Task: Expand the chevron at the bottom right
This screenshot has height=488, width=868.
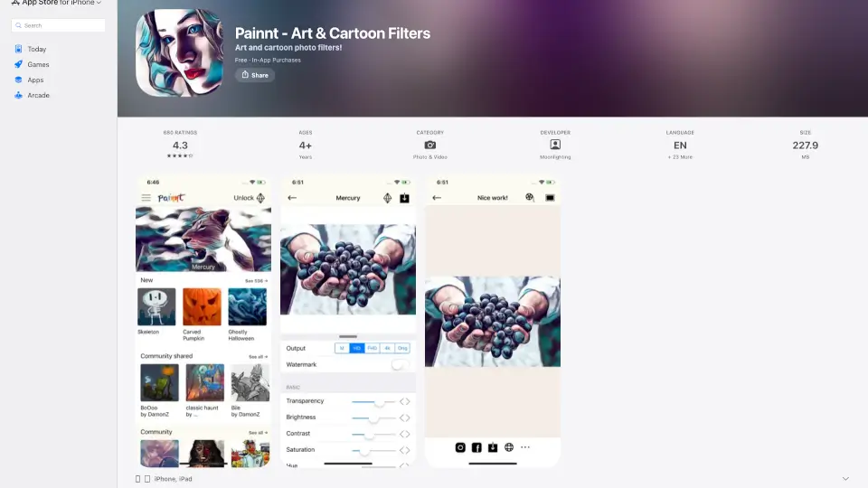Action: point(845,479)
